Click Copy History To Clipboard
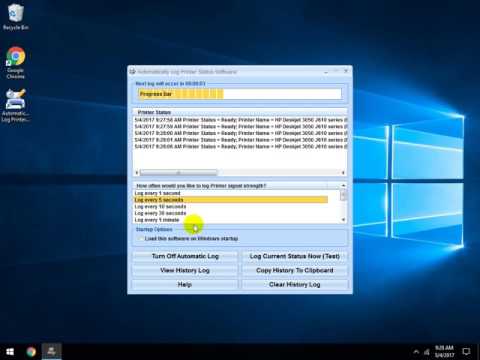 [295, 270]
